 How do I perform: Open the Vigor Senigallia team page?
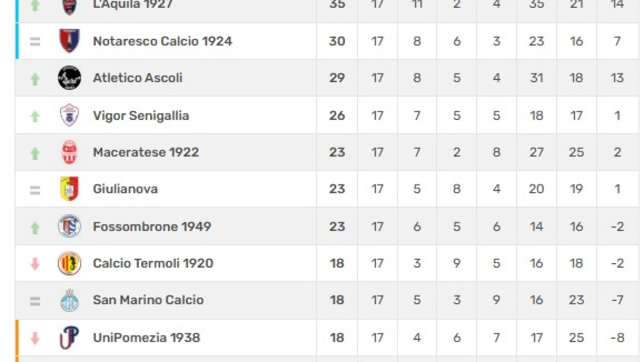pos(141,116)
